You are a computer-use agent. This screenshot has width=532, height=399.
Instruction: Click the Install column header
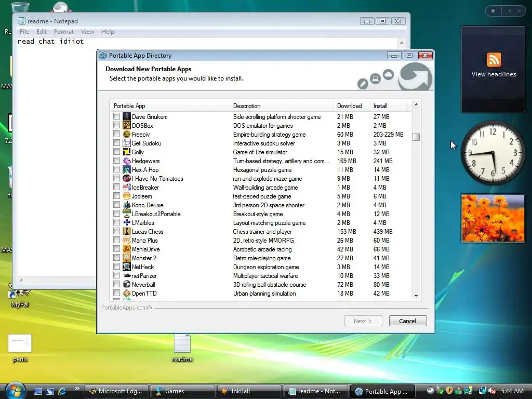pyautogui.click(x=388, y=106)
